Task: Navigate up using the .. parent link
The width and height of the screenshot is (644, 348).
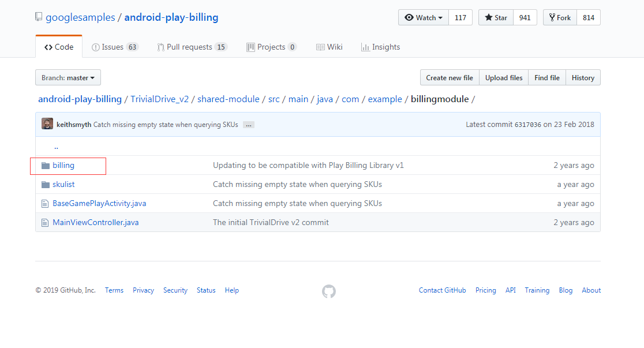Action: pos(56,146)
